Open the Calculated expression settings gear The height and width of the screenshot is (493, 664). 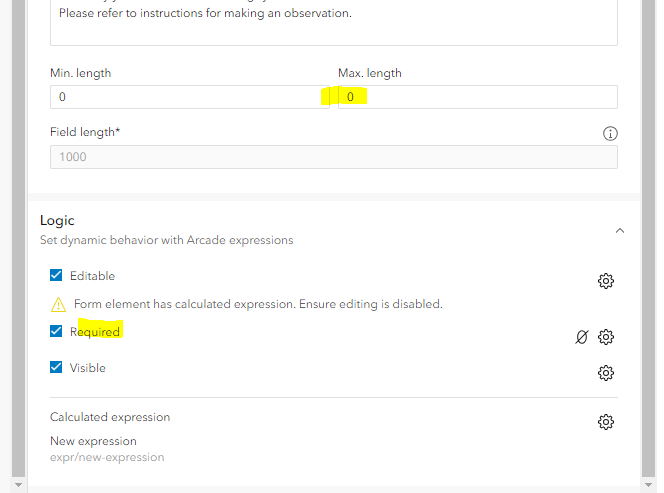click(605, 422)
